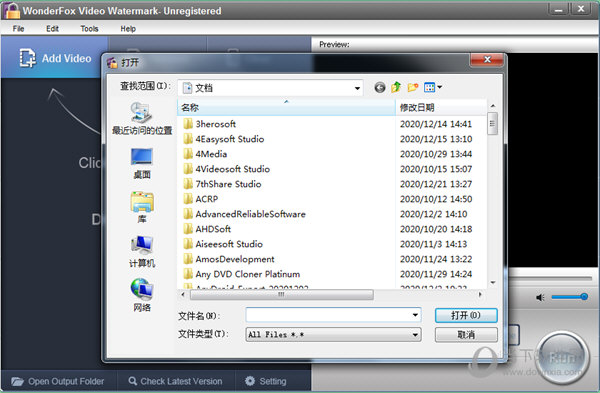
Task: Click the 打开(O) Open button
Action: pos(466,315)
